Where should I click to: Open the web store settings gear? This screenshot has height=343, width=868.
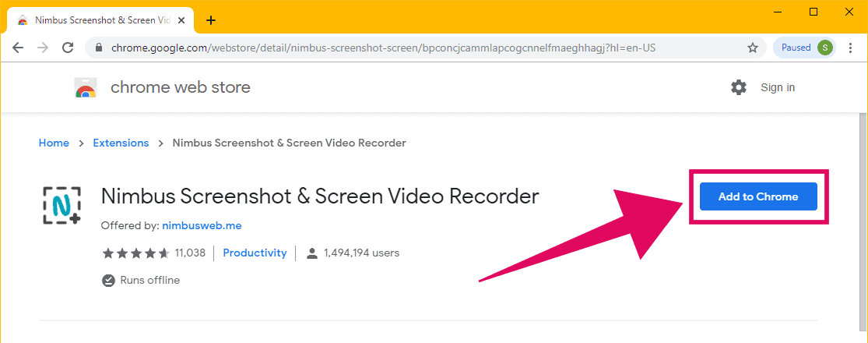(x=739, y=87)
